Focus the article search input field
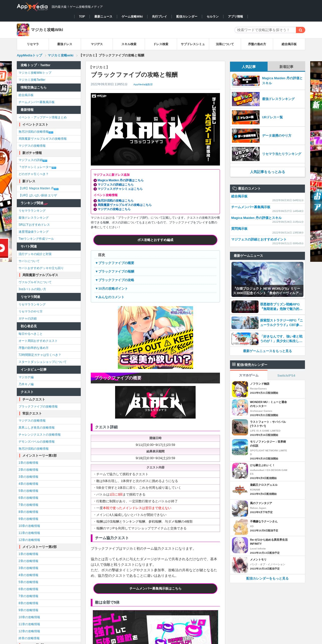Image resolution: width=322 pixels, height=644 pixels. [265, 30]
